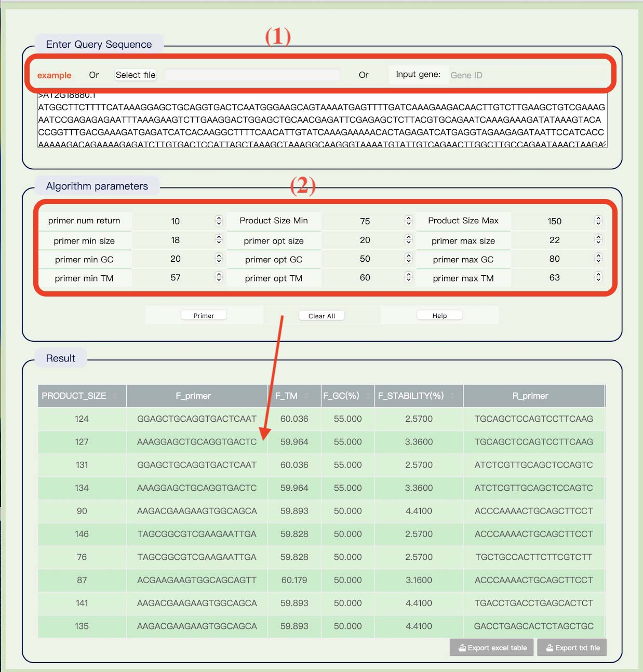Click the Select file button
The width and height of the screenshot is (643, 672).
point(136,75)
